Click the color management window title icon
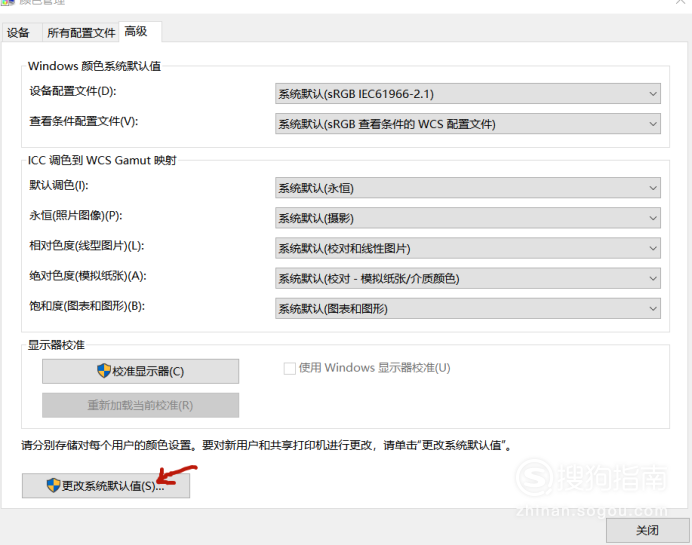The height and width of the screenshot is (545, 692). pos(8,2)
